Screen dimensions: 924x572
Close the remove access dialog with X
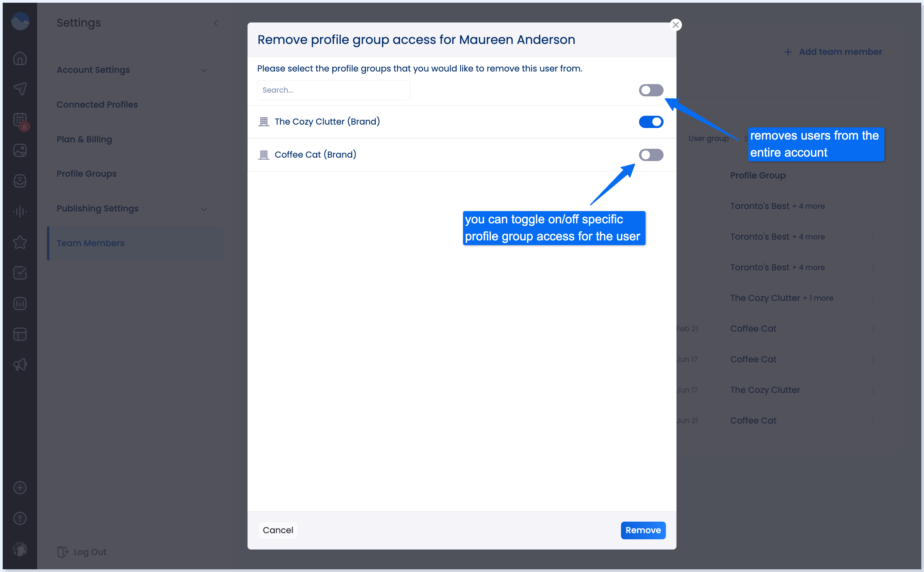[675, 25]
